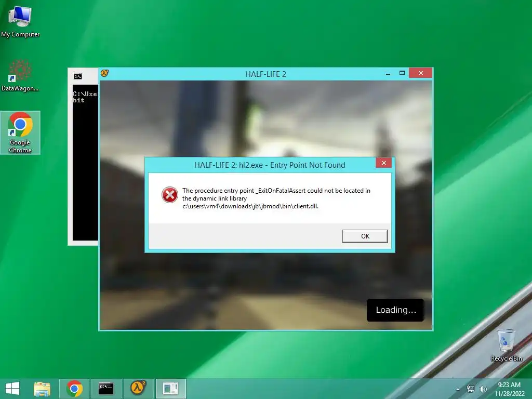Screen dimensions: 532x399
Task: Click the red error icon in the dialog
Action: [x=170, y=195]
